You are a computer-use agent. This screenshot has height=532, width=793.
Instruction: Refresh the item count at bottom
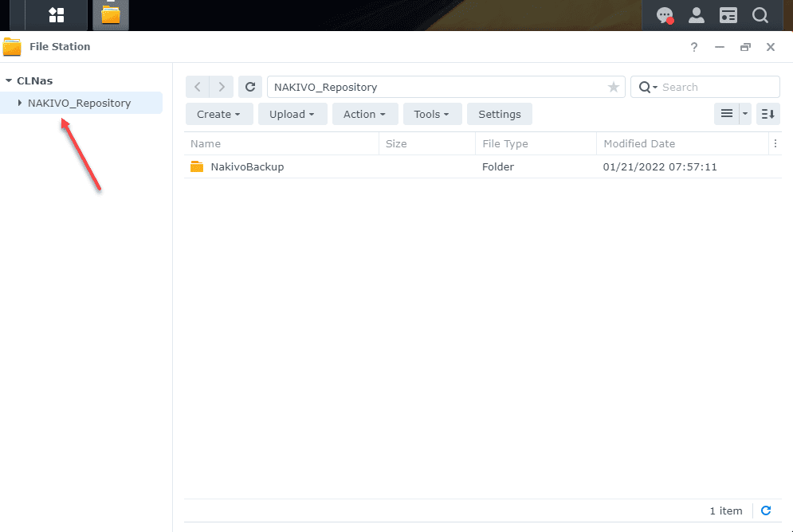[x=766, y=510]
